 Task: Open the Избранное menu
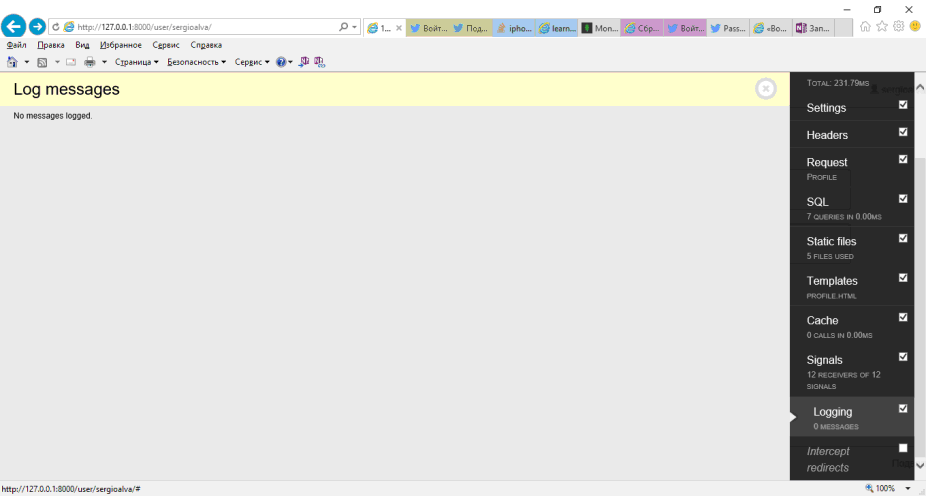pos(120,45)
